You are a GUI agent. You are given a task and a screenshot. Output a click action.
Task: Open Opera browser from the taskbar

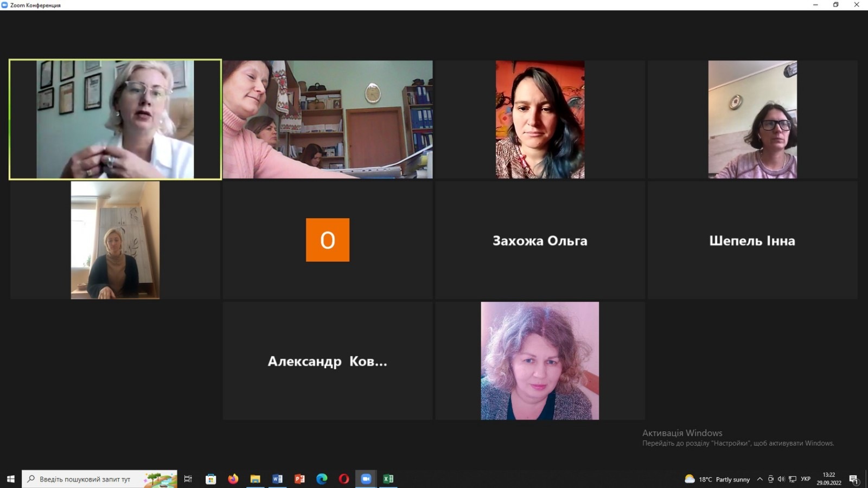[x=344, y=479]
